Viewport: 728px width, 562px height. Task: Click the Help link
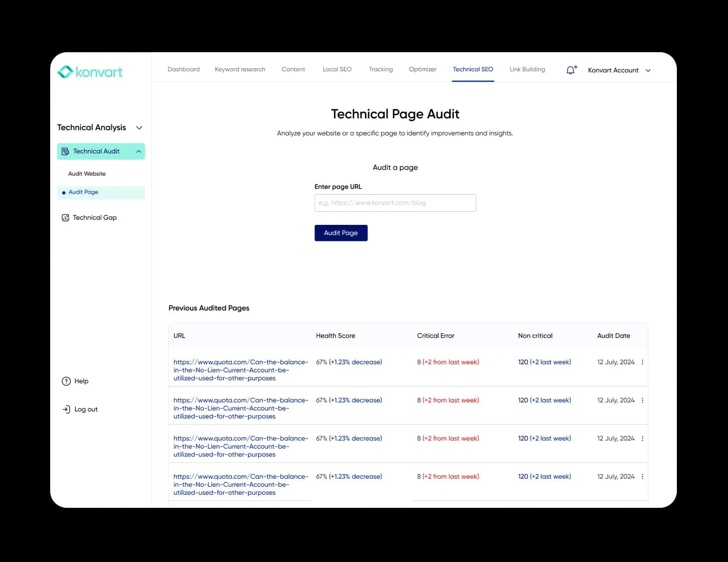(x=81, y=381)
